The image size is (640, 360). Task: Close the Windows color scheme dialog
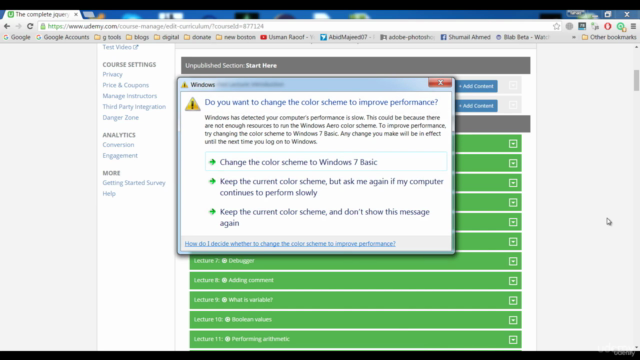pos(440,82)
